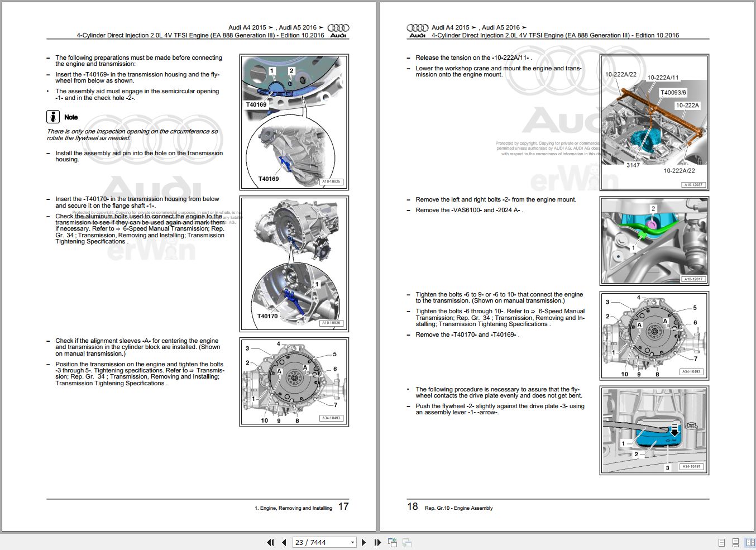Switch to single page view
This screenshot has width=756, height=550.
coord(721,542)
